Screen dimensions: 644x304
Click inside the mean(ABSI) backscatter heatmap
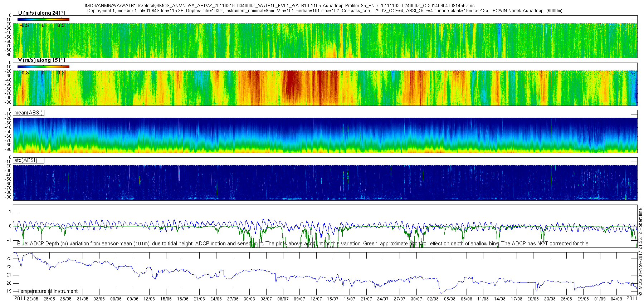tap(325, 135)
